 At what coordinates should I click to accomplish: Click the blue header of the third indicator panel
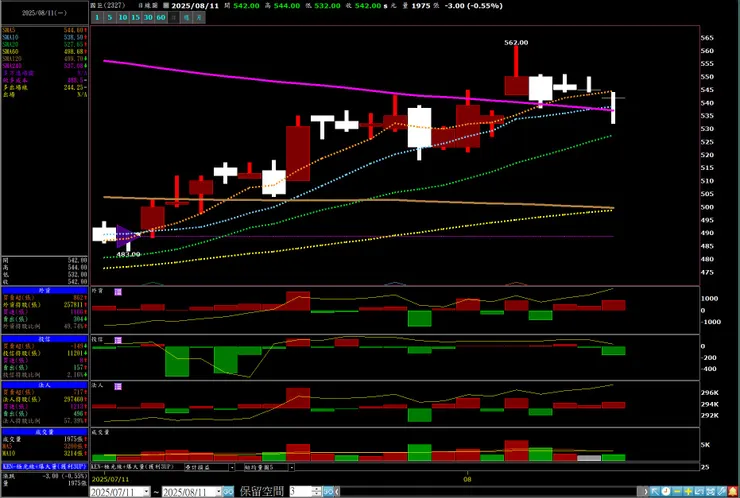44,385
